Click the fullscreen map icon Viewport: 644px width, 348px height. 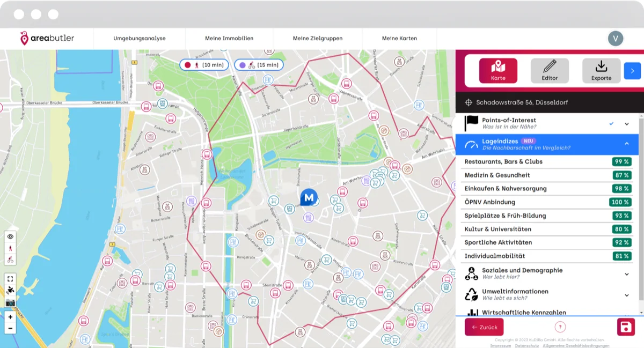pos(10,279)
